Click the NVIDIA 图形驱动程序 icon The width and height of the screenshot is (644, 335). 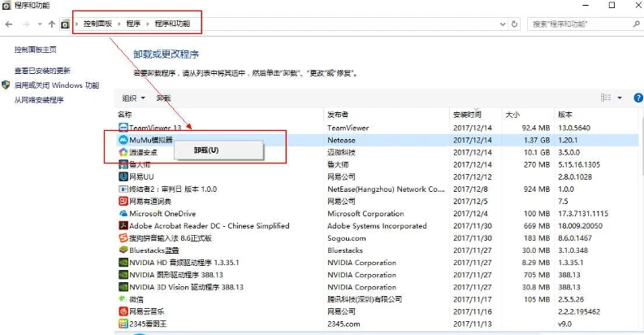tap(123, 275)
